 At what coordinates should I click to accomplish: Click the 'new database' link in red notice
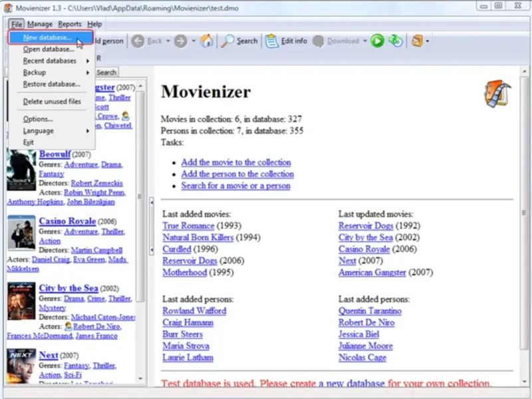click(x=352, y=384)
